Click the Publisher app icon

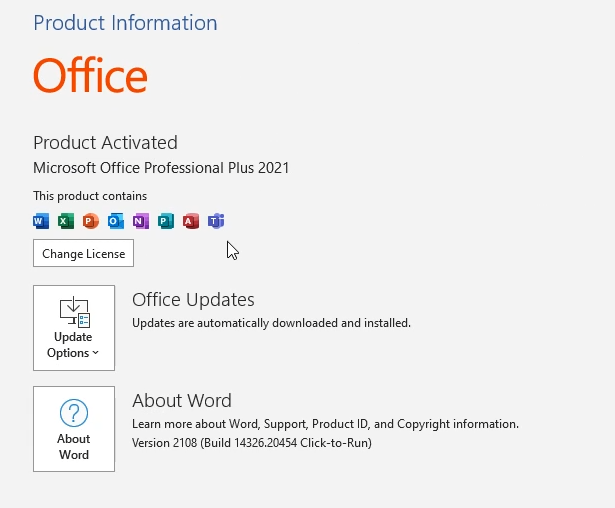[x=166, y=221]
